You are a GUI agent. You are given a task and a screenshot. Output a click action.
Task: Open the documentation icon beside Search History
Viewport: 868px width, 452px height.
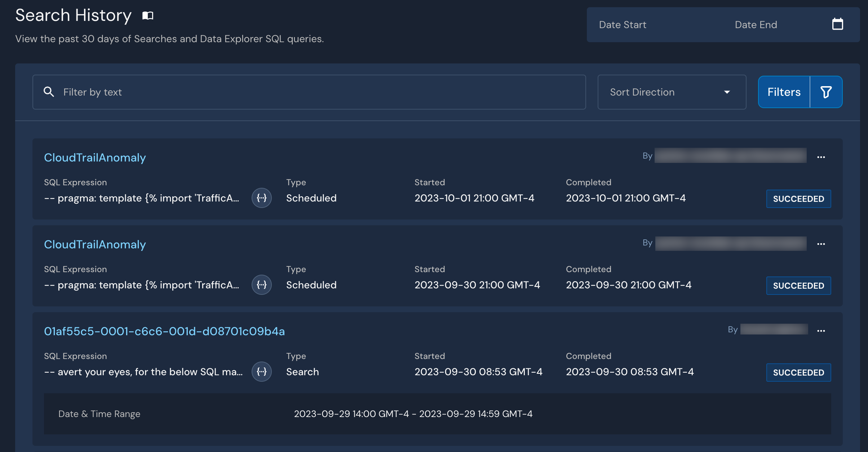(147, 15)
